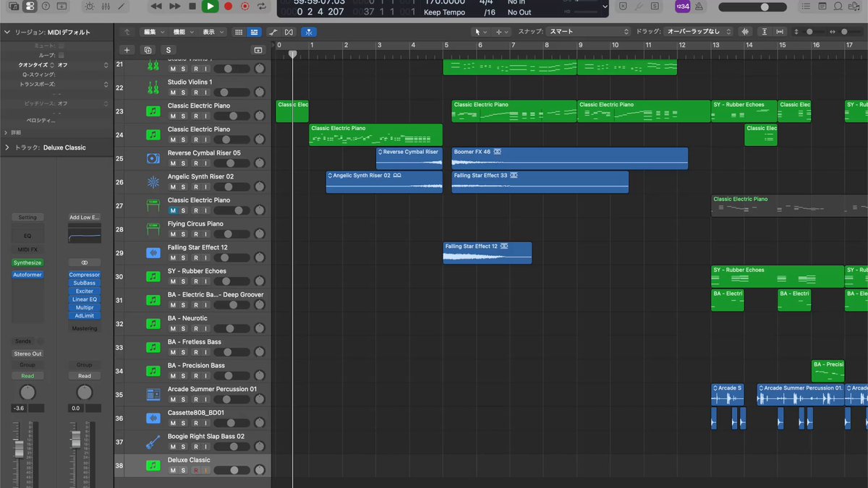Screen dimensions: 868x488
Task: Open the Drag overlap mode dropdown
Action: 698,32
